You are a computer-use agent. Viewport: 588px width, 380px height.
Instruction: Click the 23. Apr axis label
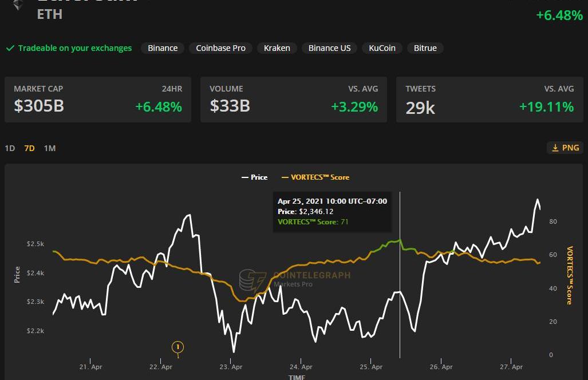point(231,367)
